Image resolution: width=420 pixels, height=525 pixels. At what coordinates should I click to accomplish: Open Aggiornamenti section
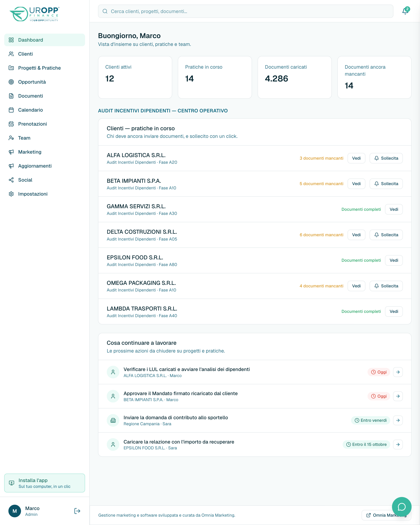(45, 166)
